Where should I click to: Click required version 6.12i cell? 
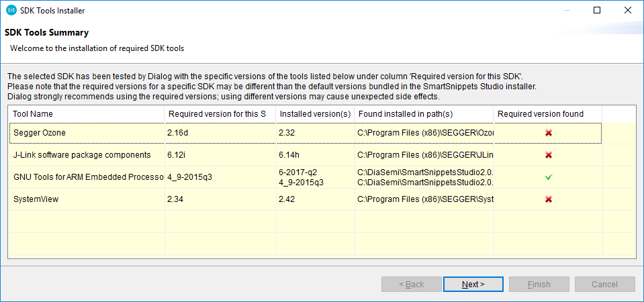click(220, 155)
